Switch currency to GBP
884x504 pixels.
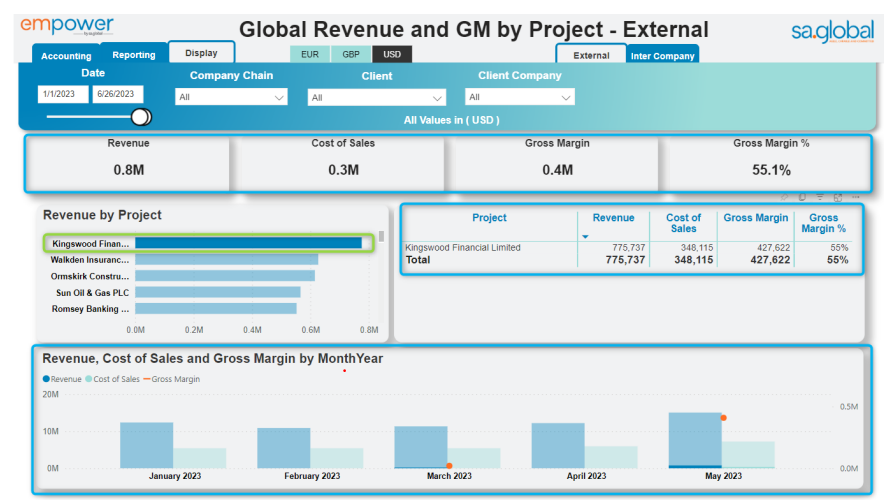(x=351, y=54)
